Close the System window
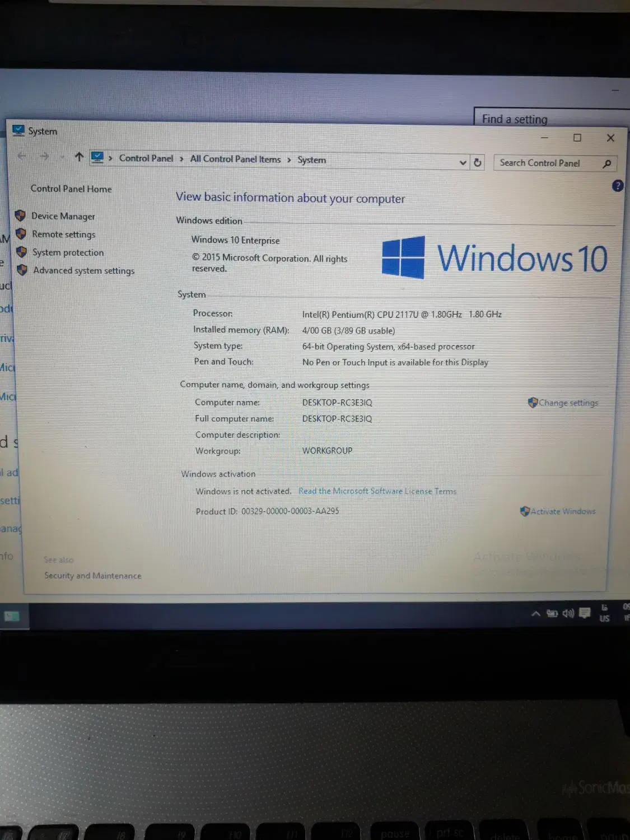The height and width of the screenshot is (840, 630). (x=610, y=138)
